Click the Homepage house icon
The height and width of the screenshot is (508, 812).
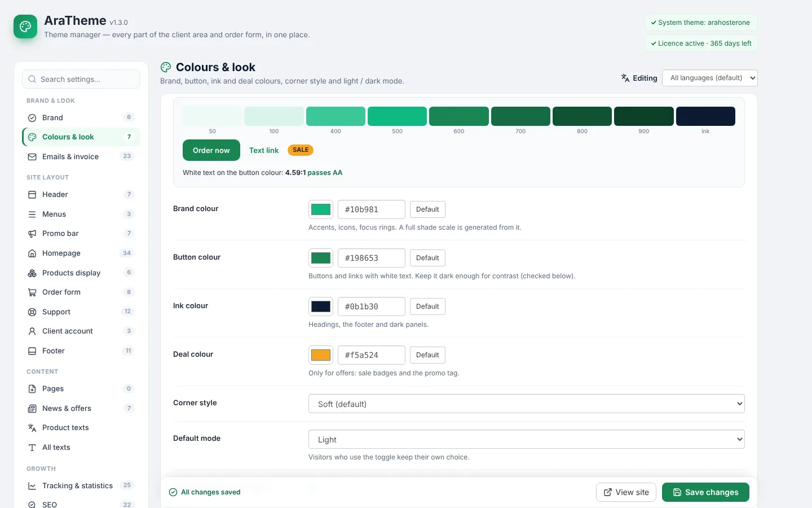[32, 253]
